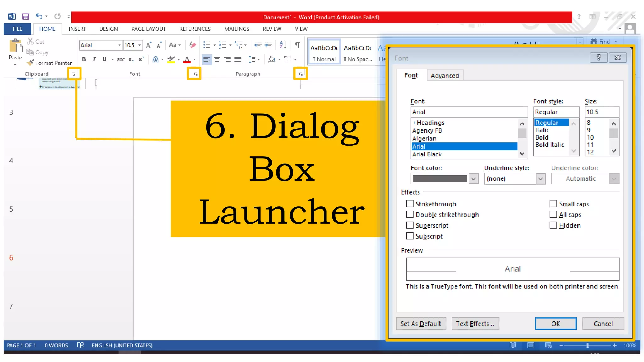
Task: Select the Format Painter tool
Action: point(49,63)
